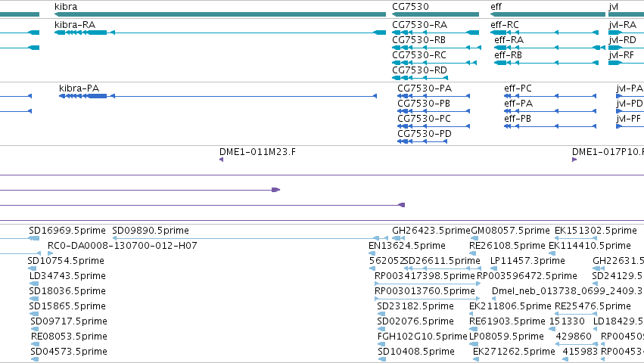Click the EK151302.5prime EST label

pyautogui.click(x=596, y=231)
